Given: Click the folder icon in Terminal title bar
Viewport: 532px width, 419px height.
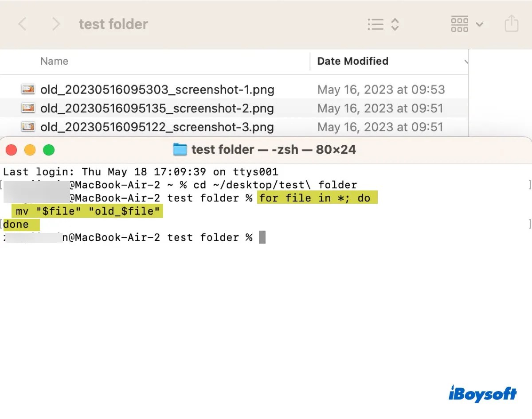Looking at the screenshot, I should click(180, 149).
